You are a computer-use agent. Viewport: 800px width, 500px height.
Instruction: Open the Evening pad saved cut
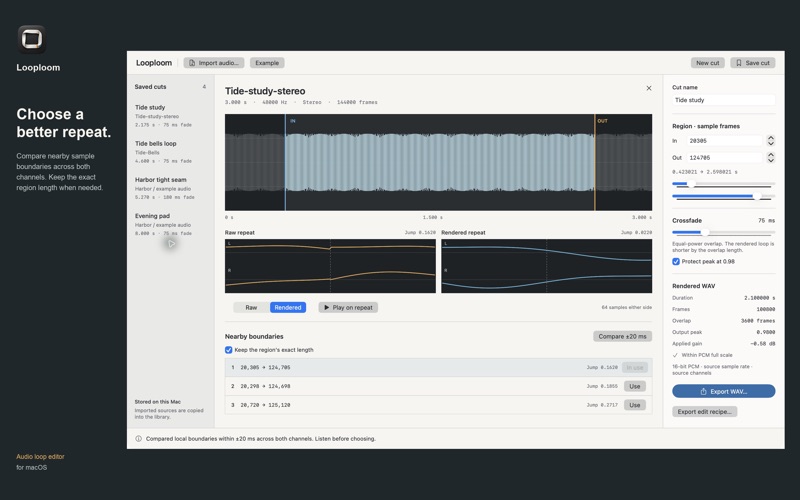tap(170, 224)
